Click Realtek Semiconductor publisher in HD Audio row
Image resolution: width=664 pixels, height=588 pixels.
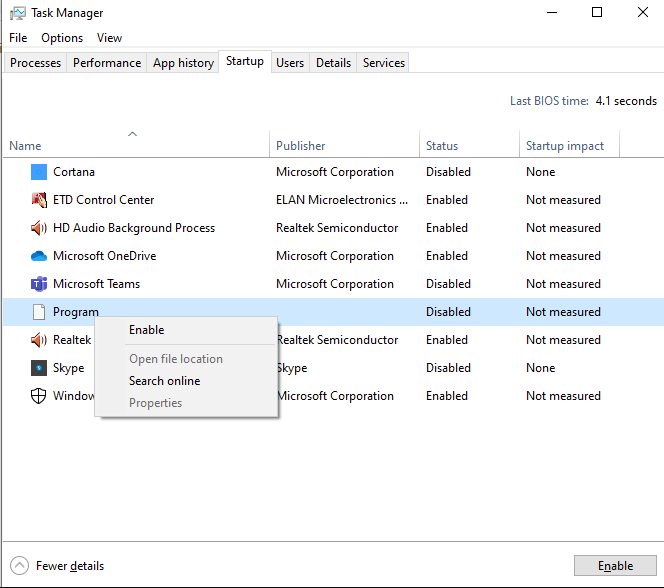click(x=337, y=228)
